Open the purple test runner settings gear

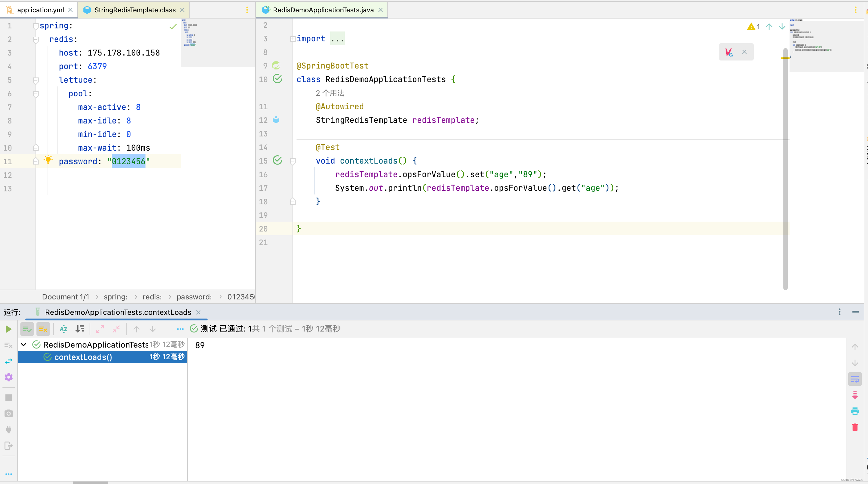pos(8,377)
